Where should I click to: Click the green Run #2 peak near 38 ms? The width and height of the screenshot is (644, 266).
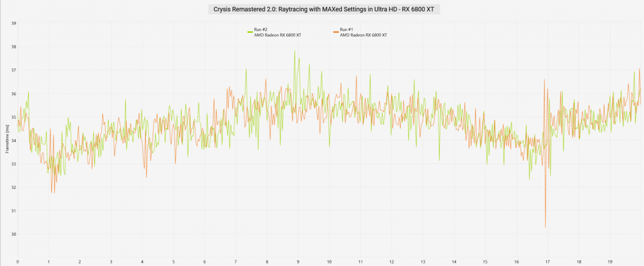click(295, 51)
